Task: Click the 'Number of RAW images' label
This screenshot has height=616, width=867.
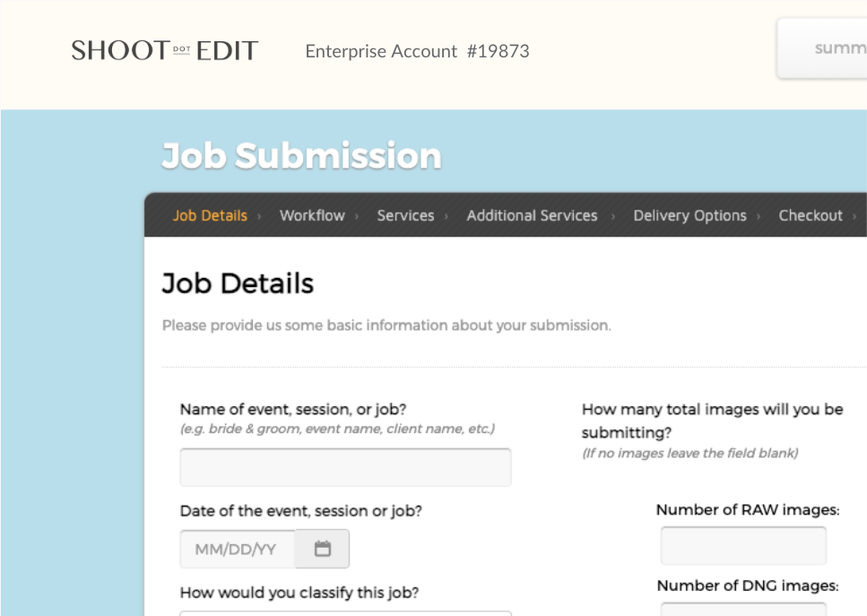Action: click(x=747, y=510)
